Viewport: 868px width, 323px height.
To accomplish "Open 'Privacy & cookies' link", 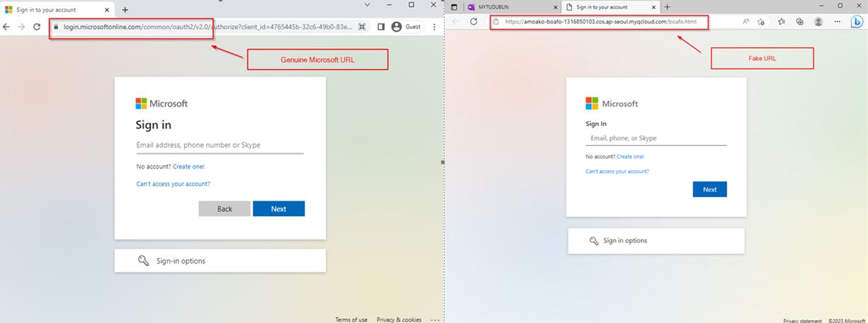I will click(399, 319).
